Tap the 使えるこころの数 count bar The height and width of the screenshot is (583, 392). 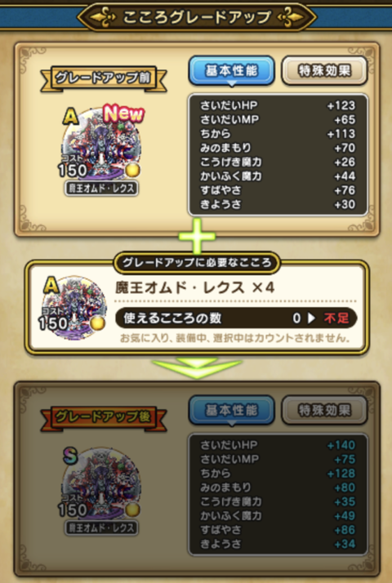[x=236, y=318]
